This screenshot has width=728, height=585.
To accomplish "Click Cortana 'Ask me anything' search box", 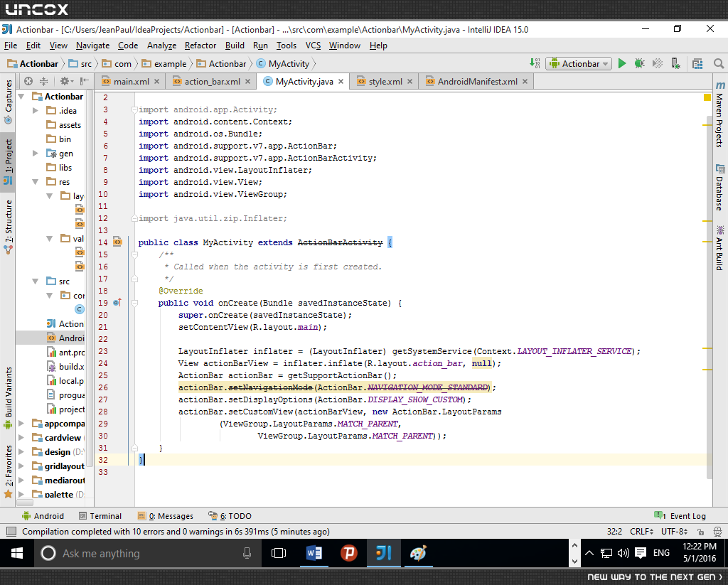I will tap(148, 553).
